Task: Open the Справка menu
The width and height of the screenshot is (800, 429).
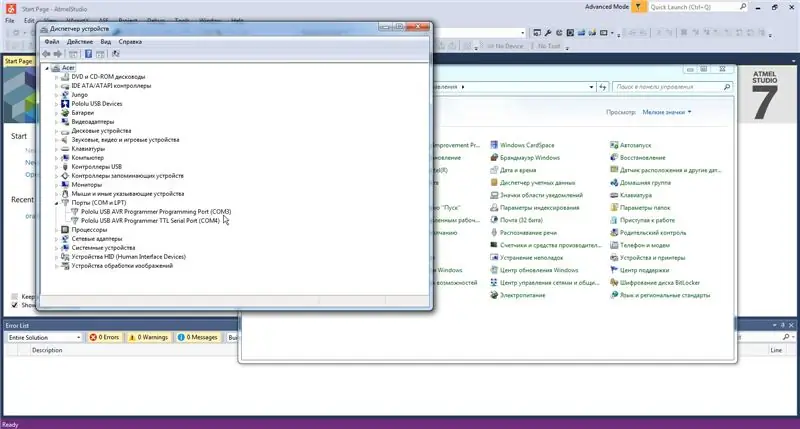Action: 130,42
